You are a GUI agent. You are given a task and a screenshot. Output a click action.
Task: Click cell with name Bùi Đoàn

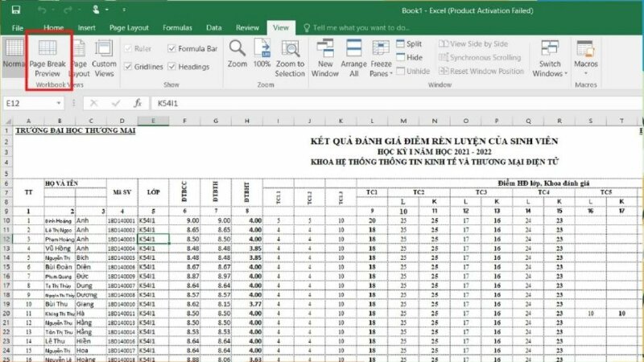click(60, 267)
